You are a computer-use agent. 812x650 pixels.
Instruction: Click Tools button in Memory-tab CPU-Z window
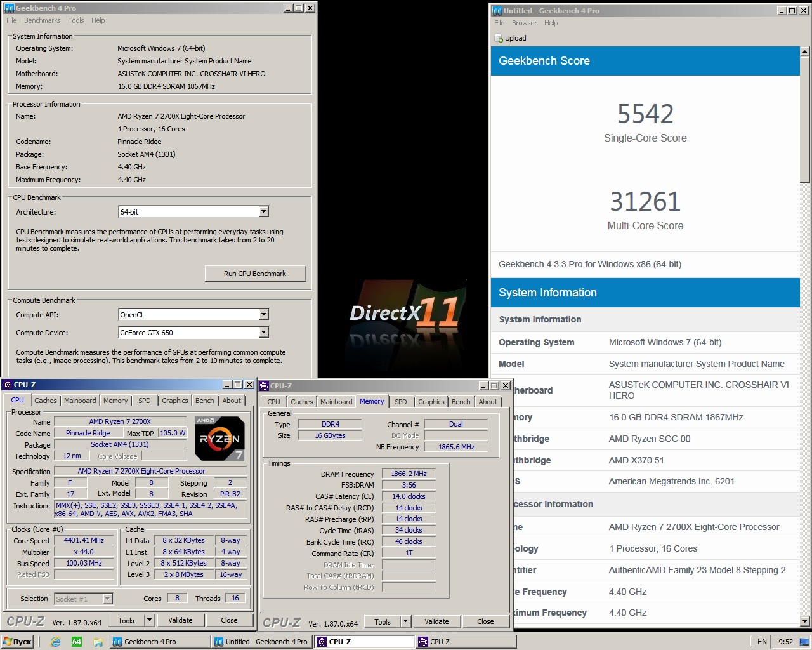point(383,621)
